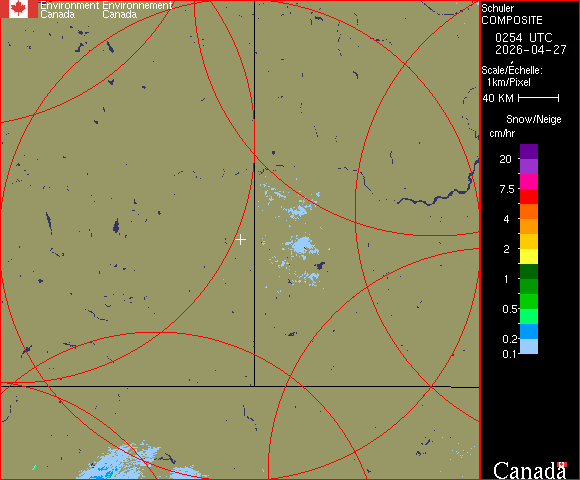Click the red 7.5 cm/hr legend swatch

pos(529,196)
